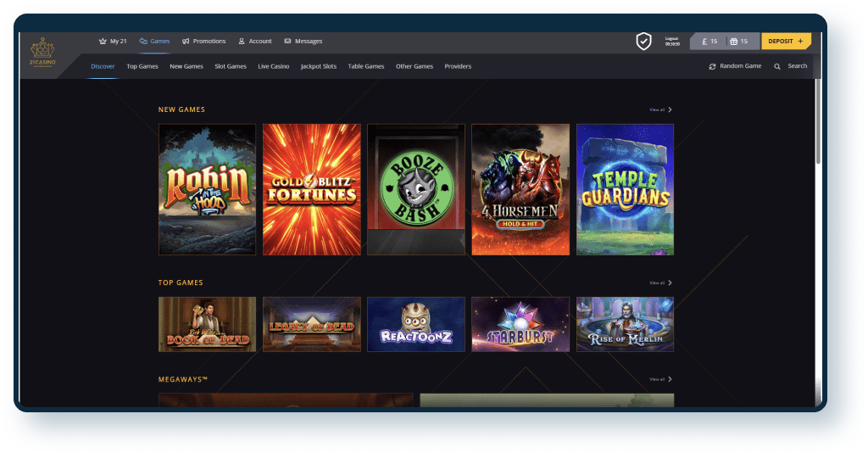Switch to the Slot Games tab
This screenshot has width=868, height=453.
[x=231, y=66]
